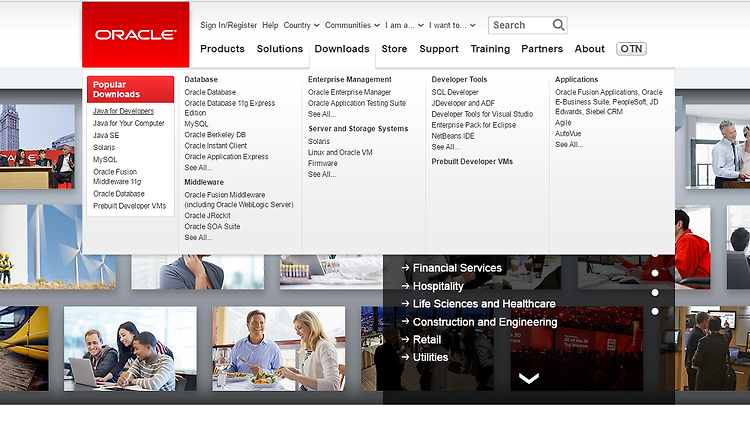Open the Agile applications link

[563, 123]
